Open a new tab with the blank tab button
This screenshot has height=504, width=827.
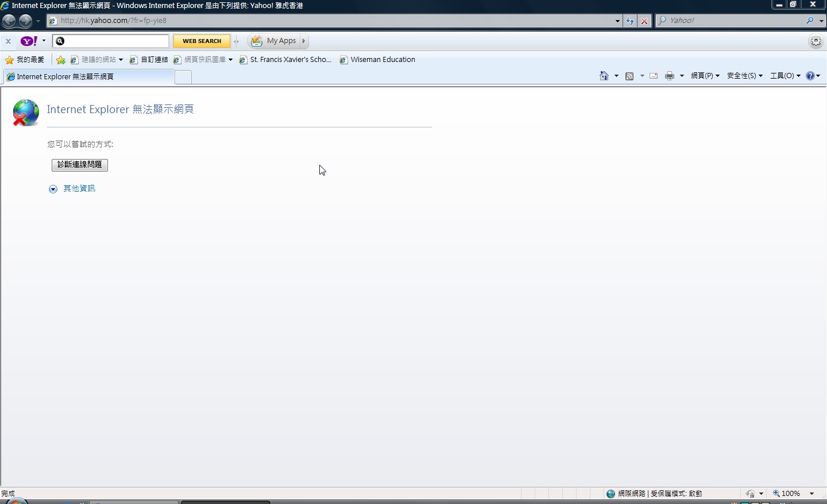(183, 77)
